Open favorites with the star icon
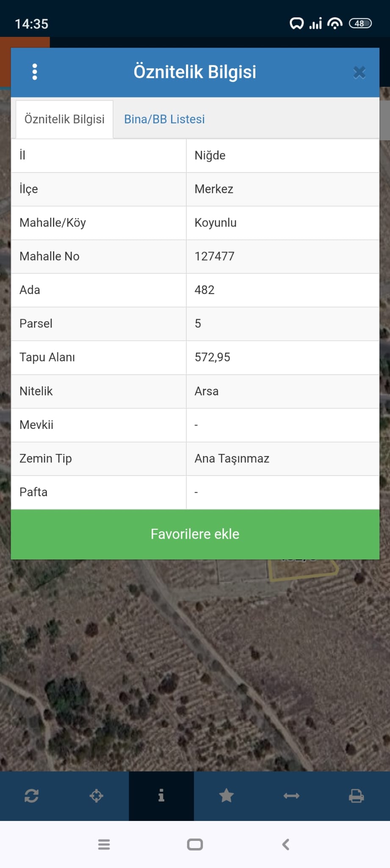 pos(227,796)
